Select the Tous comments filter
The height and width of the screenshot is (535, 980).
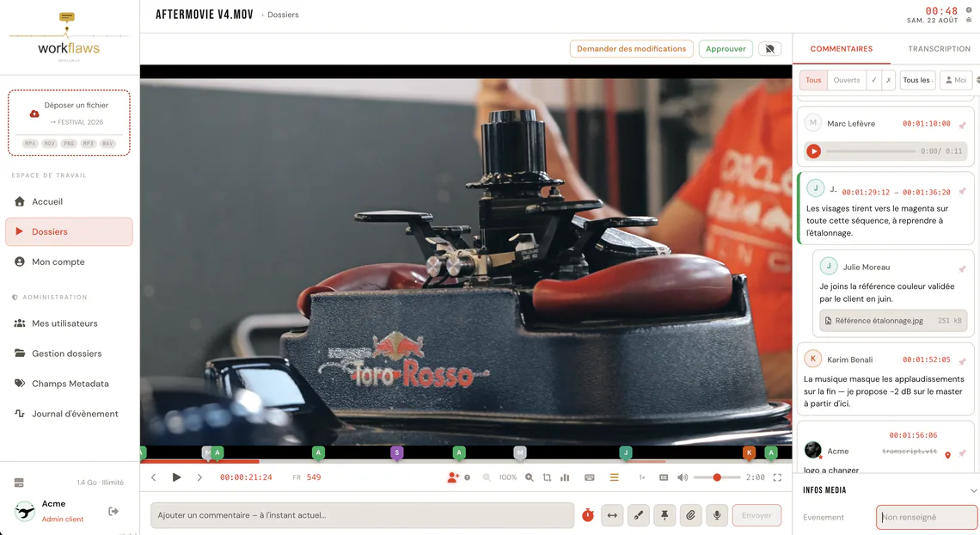[x=813, y=80]
